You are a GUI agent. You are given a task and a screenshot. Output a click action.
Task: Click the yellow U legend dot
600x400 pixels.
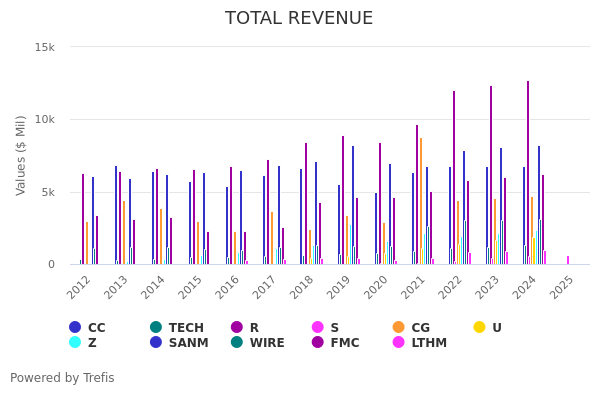click(480, 327)
